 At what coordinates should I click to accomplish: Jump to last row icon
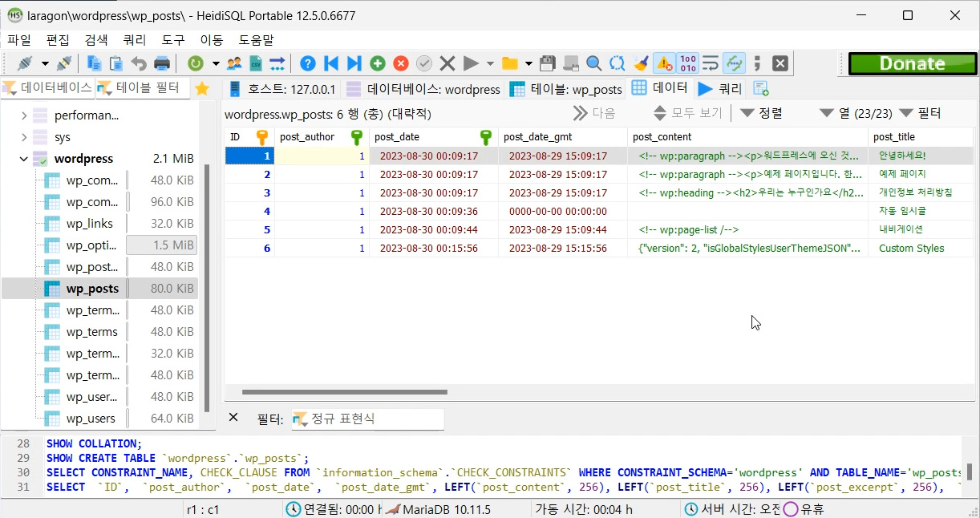354,63
